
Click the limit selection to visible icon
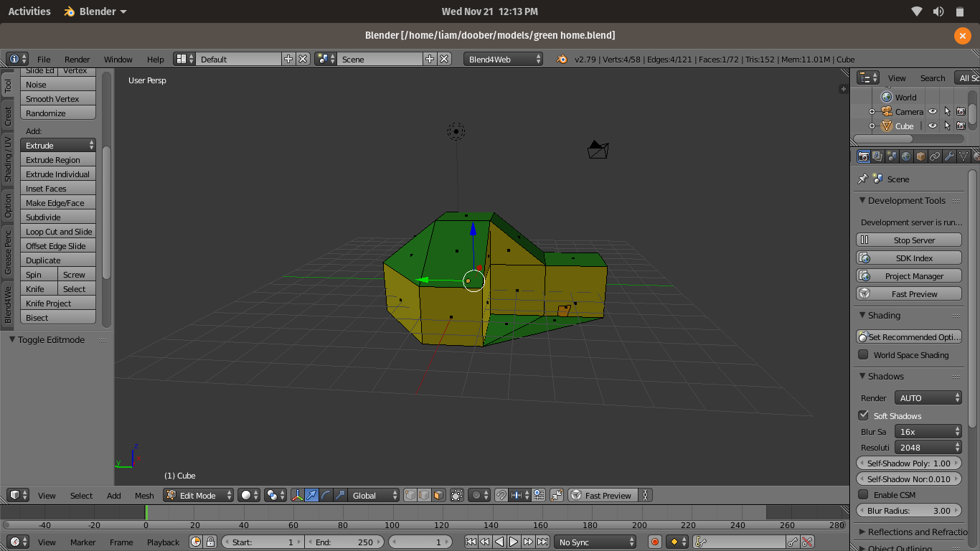[x=457, y=495]
